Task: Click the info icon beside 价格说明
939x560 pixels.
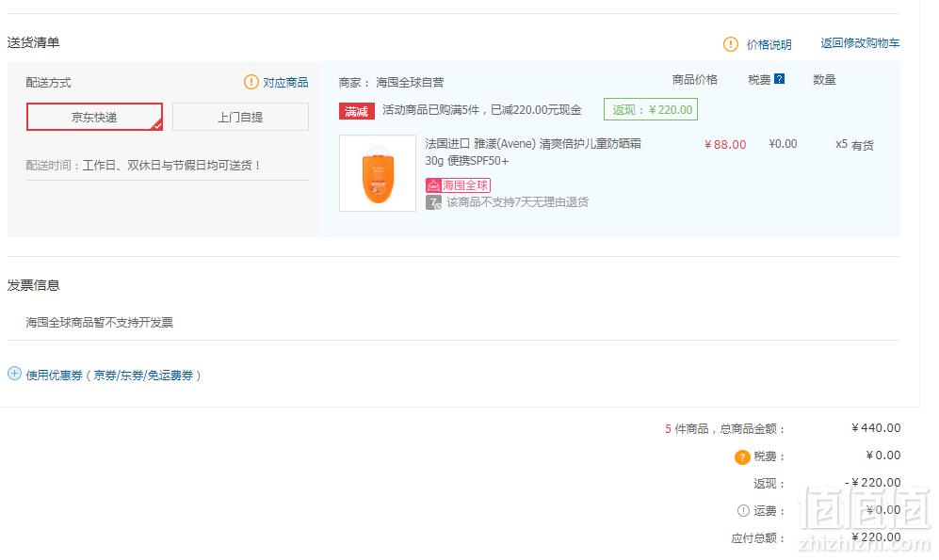Action: [x=731, y=44]
